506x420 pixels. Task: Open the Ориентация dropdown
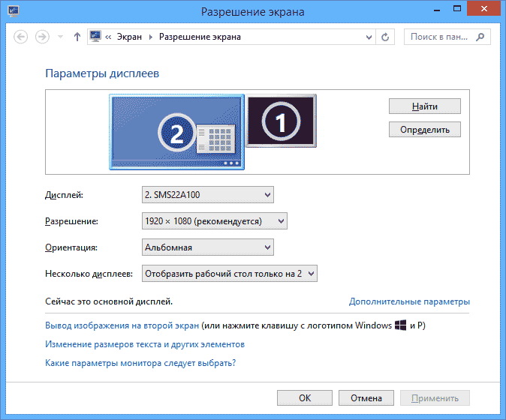point(208,247)
